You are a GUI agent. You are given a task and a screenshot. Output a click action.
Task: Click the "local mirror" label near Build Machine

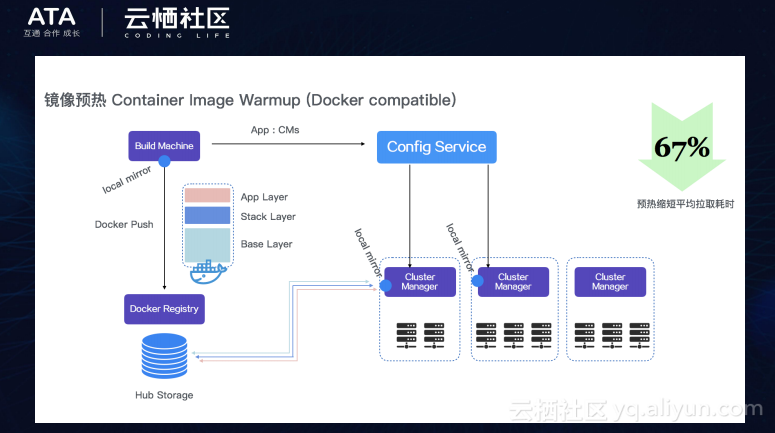(x=127, y=179)
